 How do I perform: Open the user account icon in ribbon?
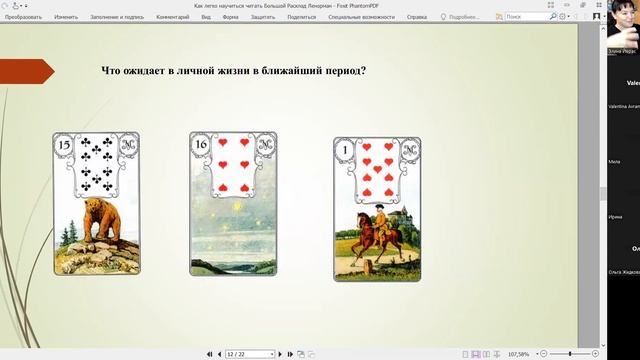[596, 16]
